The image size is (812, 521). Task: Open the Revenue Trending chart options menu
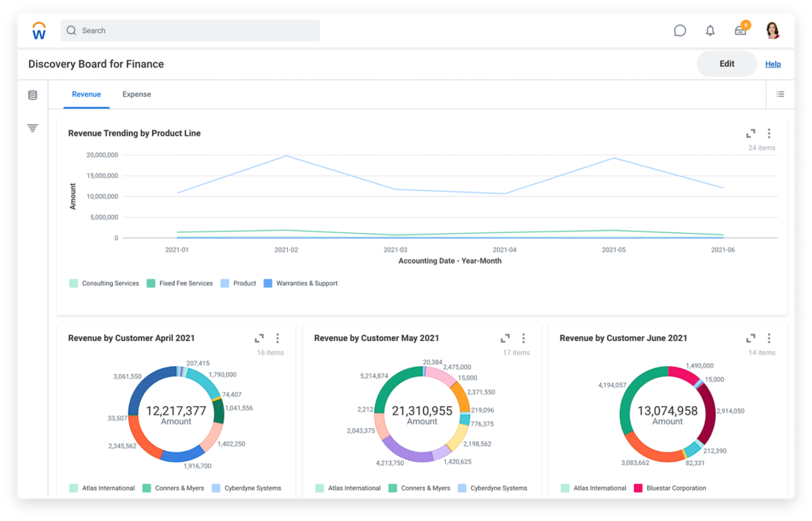[x=769, y=133]
